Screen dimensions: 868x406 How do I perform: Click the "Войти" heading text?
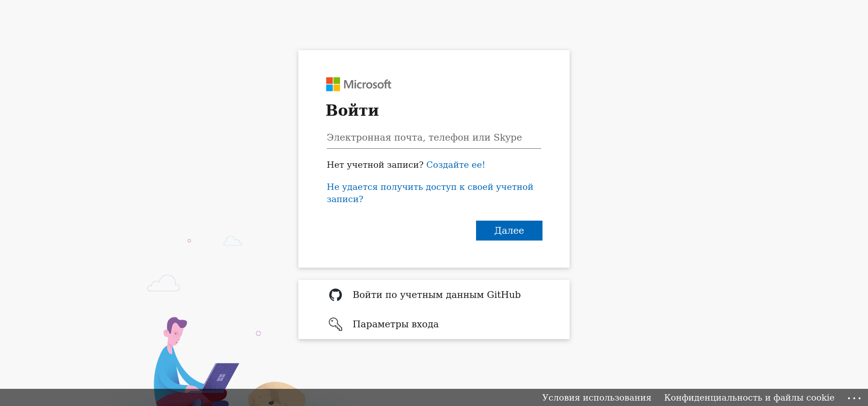(353, 110)
